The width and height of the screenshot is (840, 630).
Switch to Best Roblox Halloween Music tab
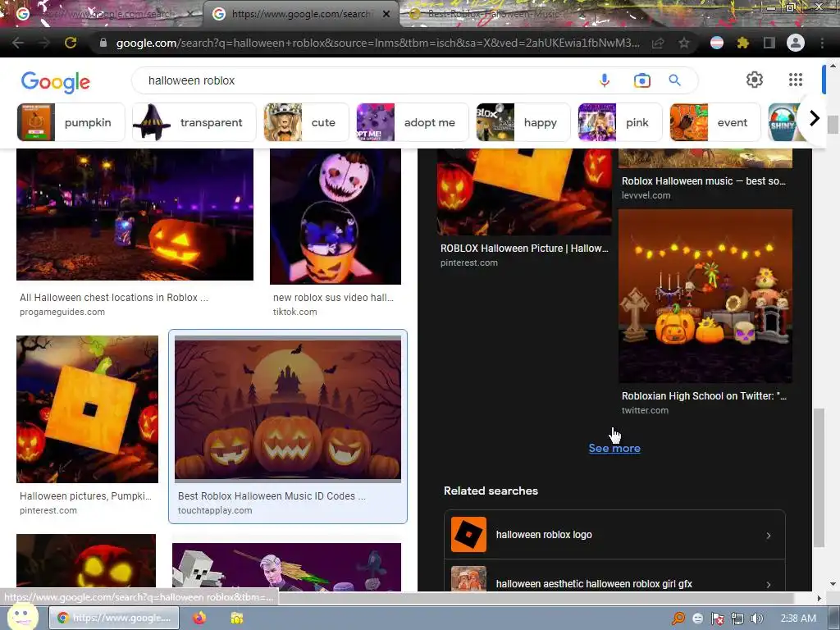pos(493,14)
